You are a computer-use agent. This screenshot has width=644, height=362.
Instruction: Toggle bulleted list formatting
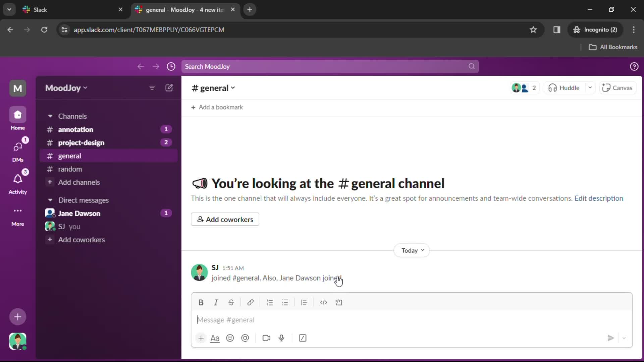point(285,302)
